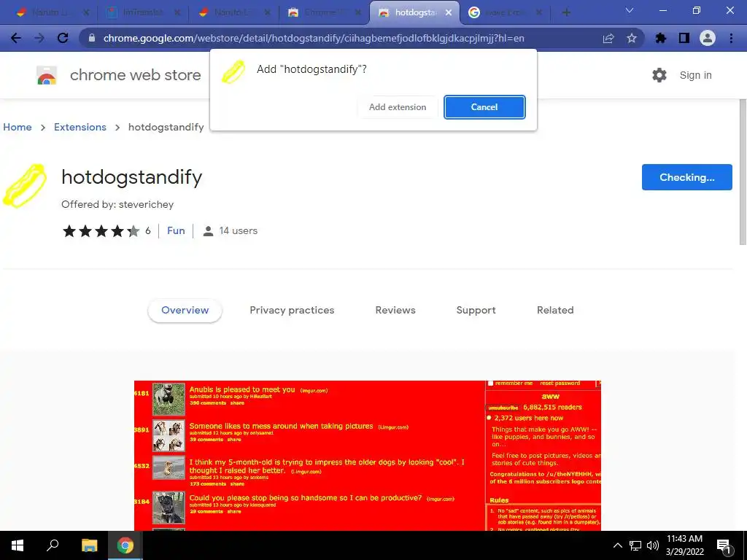The width and height of the screenshot is (747, 560).
Task: Open the volume tray icon
Action: click(653, 545)
